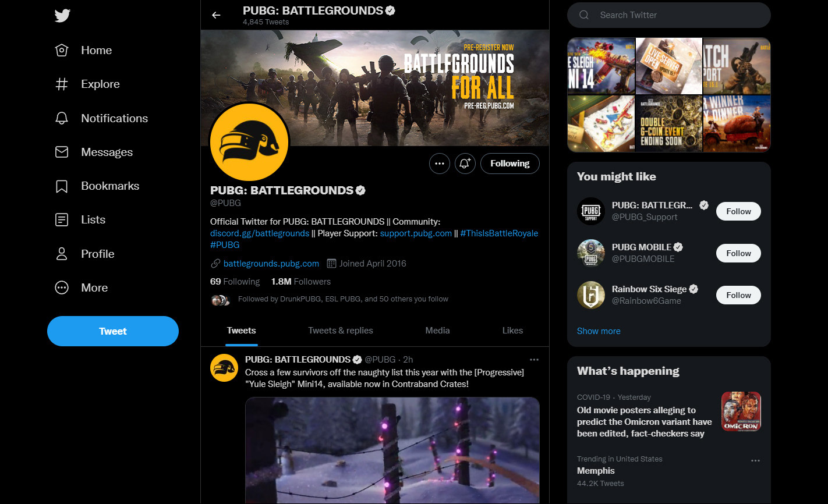Expand the More menu in sidebar
828x504 pixels.
tap(82, 288)
